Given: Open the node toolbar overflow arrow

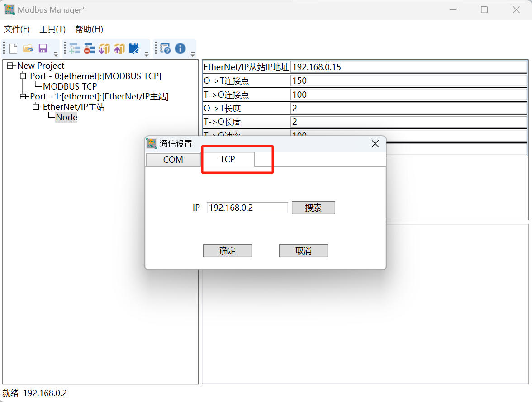Looking at the screenshot, I should [x=147, y=54].
